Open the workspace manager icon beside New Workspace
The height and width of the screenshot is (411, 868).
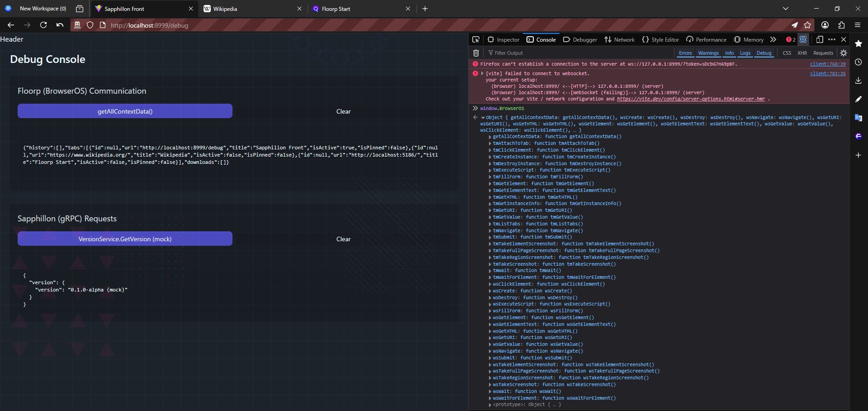80,9
